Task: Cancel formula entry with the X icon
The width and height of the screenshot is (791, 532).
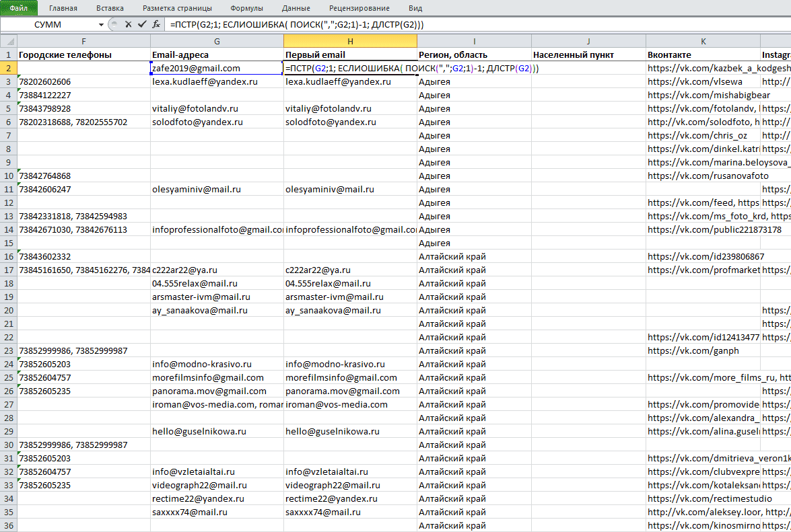Action: [x=128, y=24]
